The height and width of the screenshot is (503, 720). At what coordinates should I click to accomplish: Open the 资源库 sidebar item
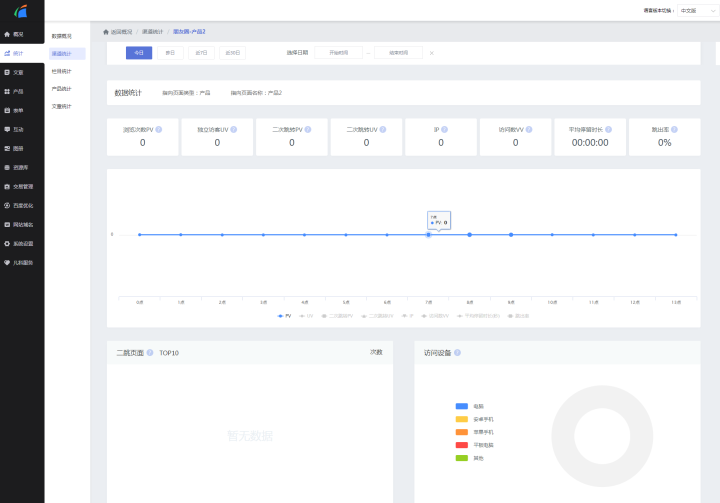(x=22, y=168)
